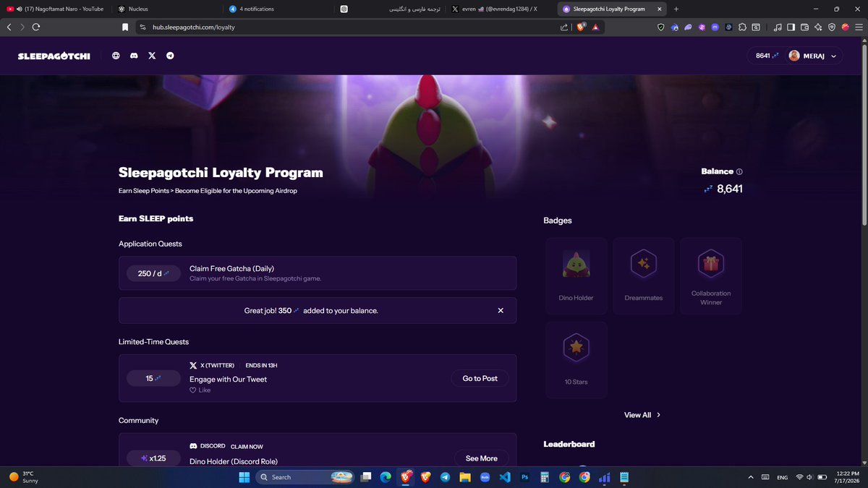This screenshot has height=488, width=868.
Task: Open Claim Free Gatcha (Daily) quest
Action: 318,273
